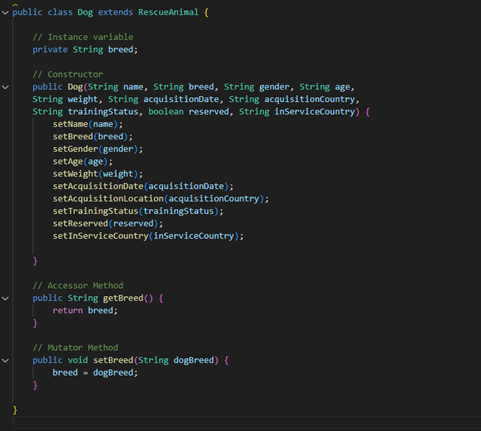Click 'setGender(gender);' statement
The height and width of the screenshot is (431, 481).
[x=98, y=149]
